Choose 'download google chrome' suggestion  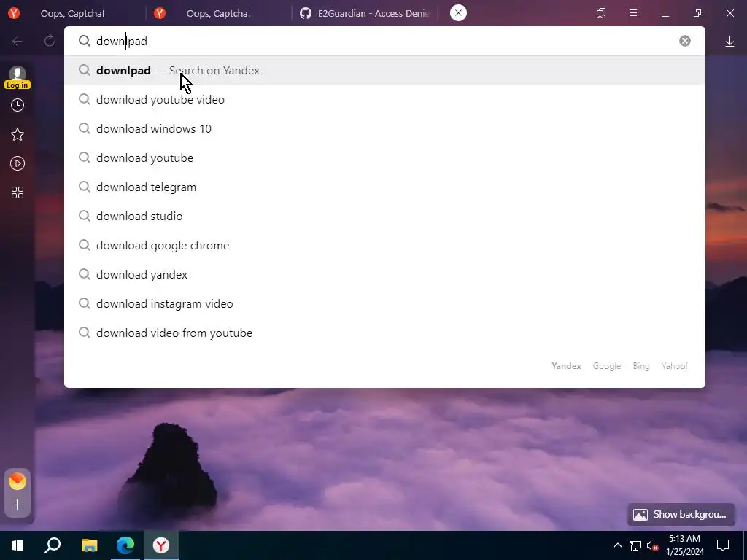point(384,245)
